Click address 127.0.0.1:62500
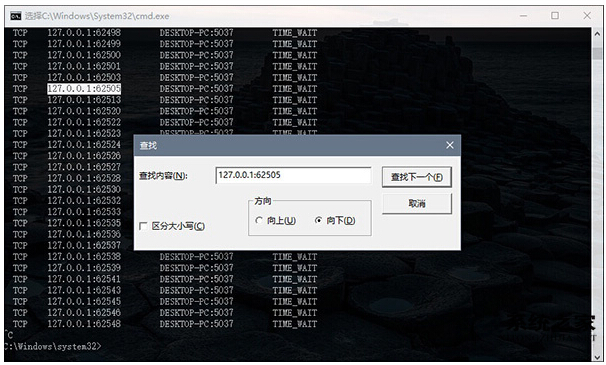The height and width of the screenshot is (365, 606). point(84,55)
